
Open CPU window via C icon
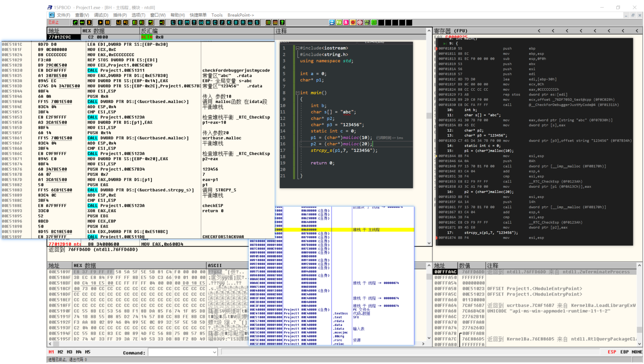pos(215,22)
